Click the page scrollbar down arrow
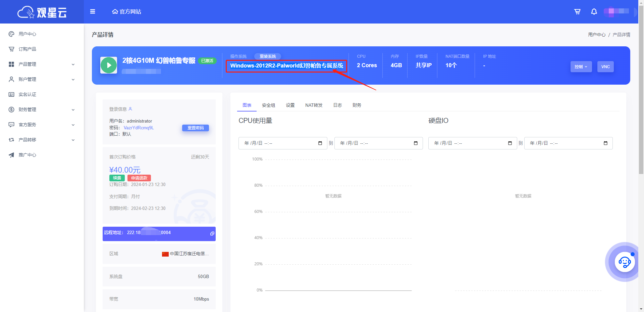This screenshot has width=644, height=312. point(641,309)
